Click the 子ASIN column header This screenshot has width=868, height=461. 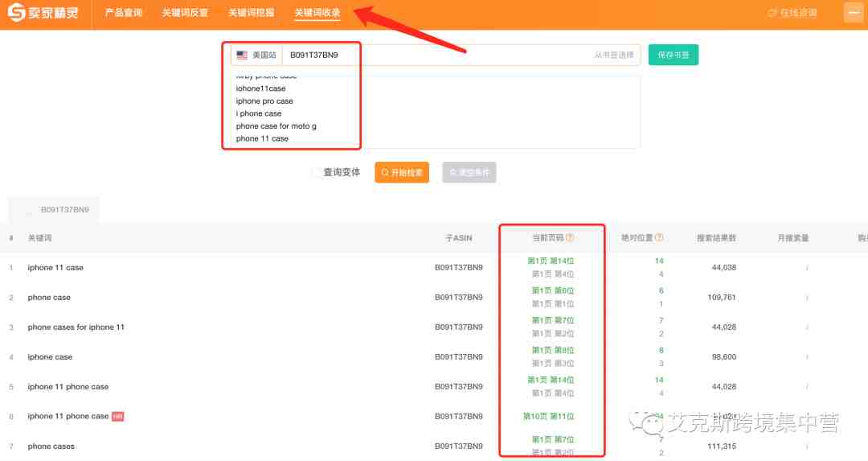[x=458, y=237]
